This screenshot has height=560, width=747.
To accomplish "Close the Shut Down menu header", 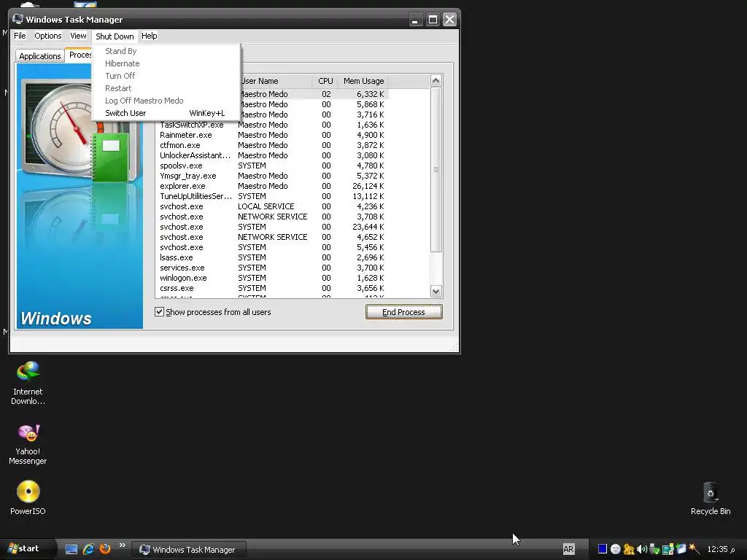I will point(115,36).
